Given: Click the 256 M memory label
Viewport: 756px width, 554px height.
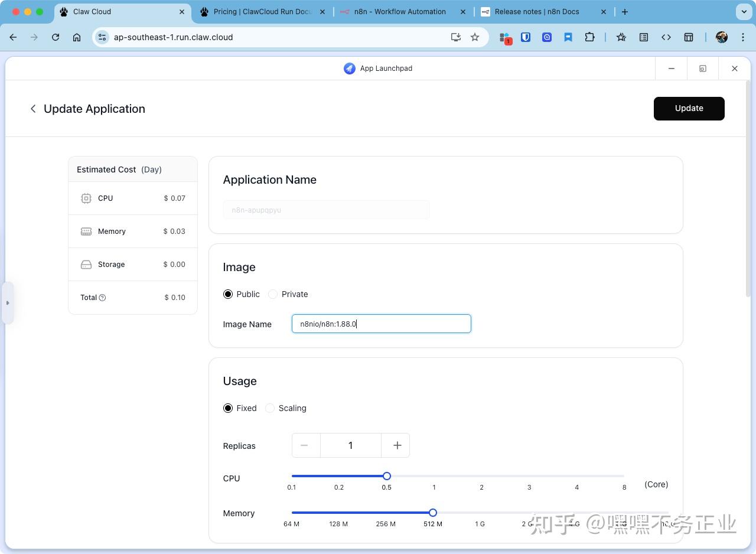Looking at the screenshot, I should coord(386,524).
